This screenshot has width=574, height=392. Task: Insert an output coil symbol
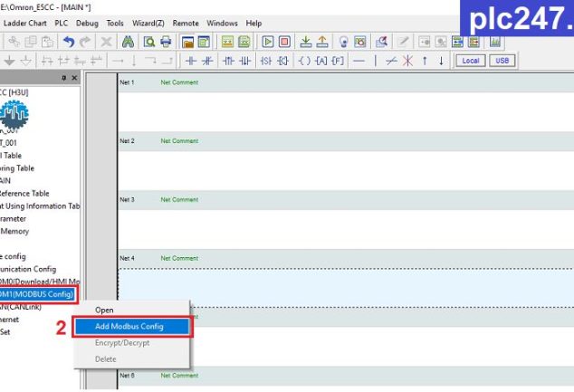304,61
